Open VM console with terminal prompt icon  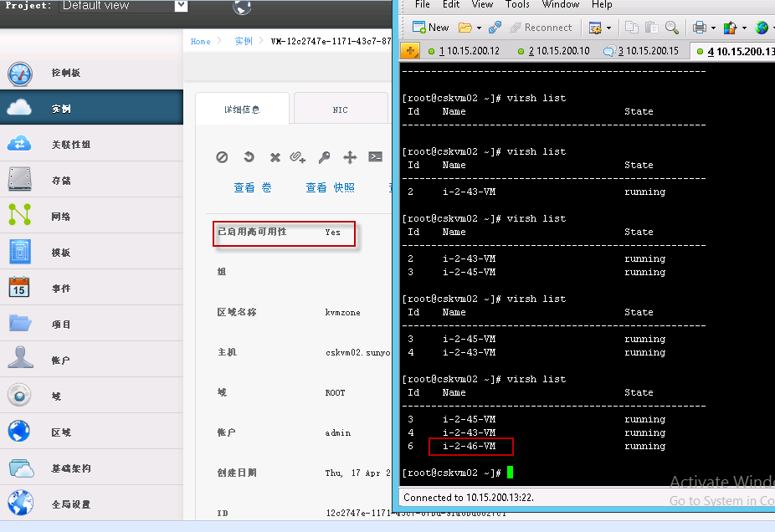376,157
